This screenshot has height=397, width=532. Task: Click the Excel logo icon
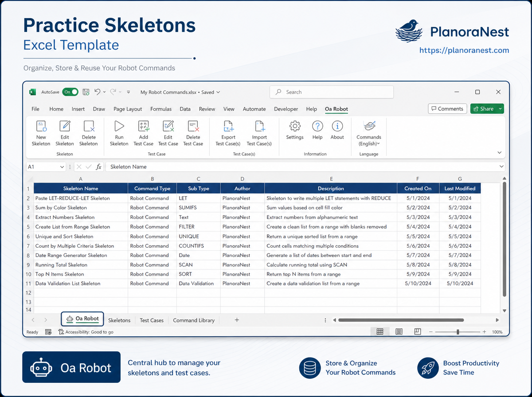[32, 92]
